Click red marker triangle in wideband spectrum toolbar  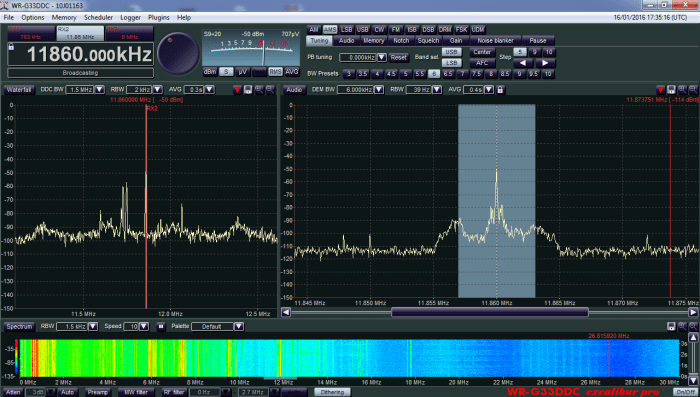coord(237,90)
